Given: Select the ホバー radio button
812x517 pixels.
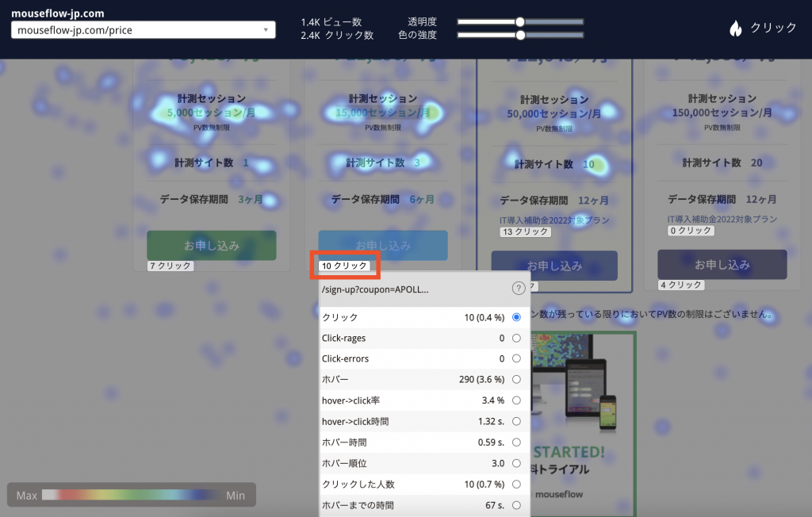Looking at the screenshot, I should click(516, 379).
